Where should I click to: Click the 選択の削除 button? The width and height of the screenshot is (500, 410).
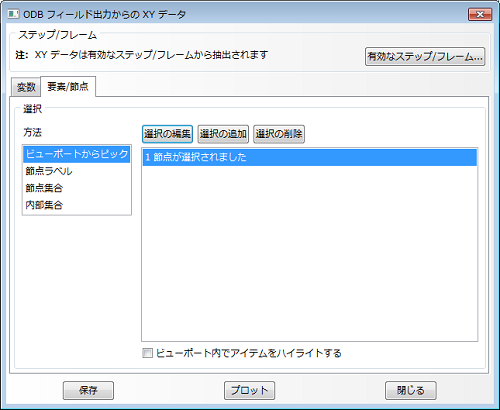[x=279, y=134]
